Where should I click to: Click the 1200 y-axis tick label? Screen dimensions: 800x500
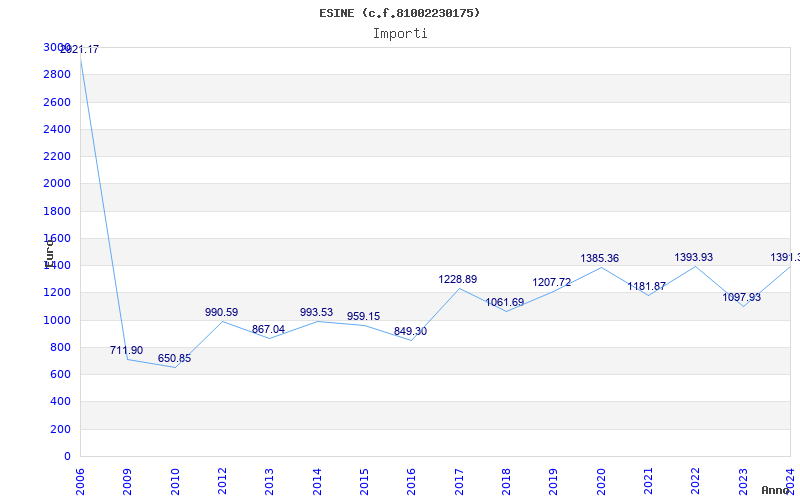pos(57,293)
